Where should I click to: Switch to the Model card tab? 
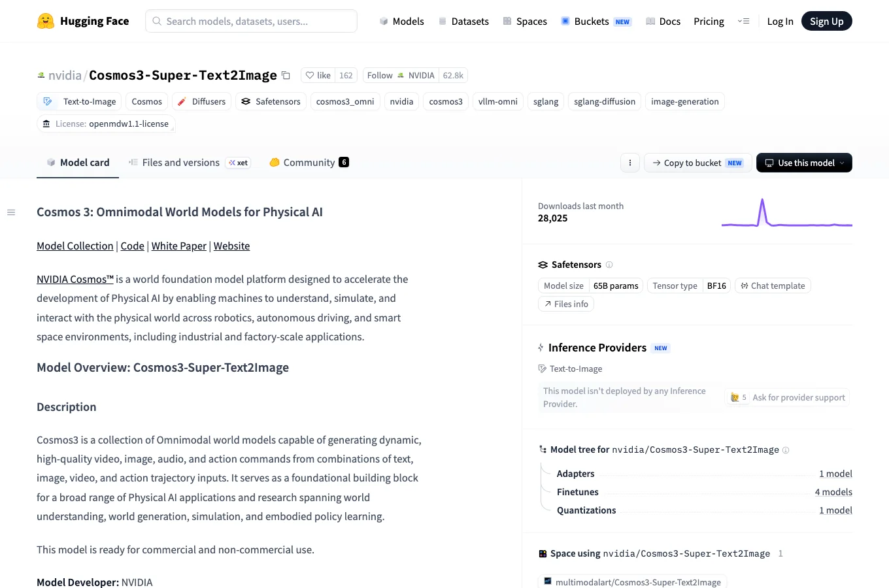pos(78,163)
